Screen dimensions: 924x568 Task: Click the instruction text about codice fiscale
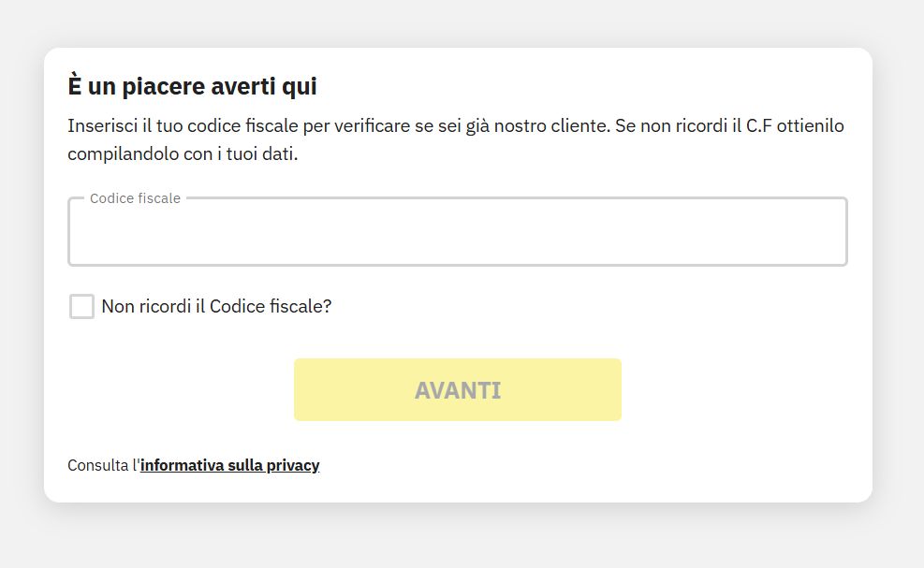point(455,138)
